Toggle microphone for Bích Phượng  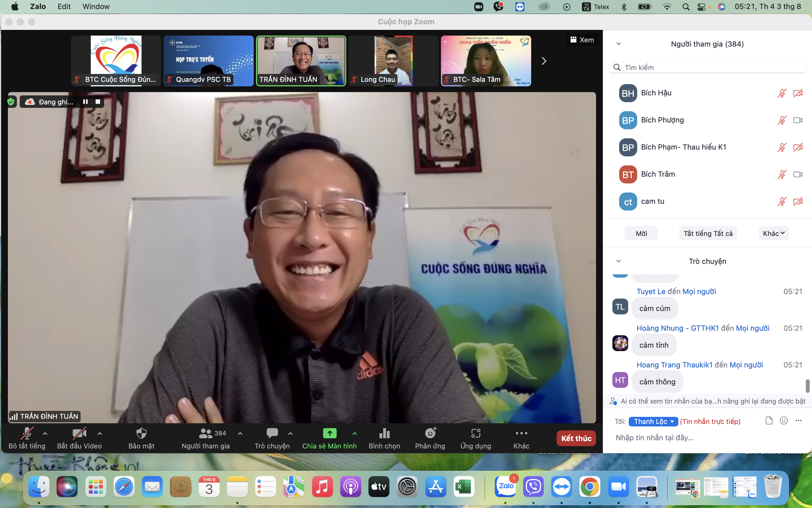[782, 120]
